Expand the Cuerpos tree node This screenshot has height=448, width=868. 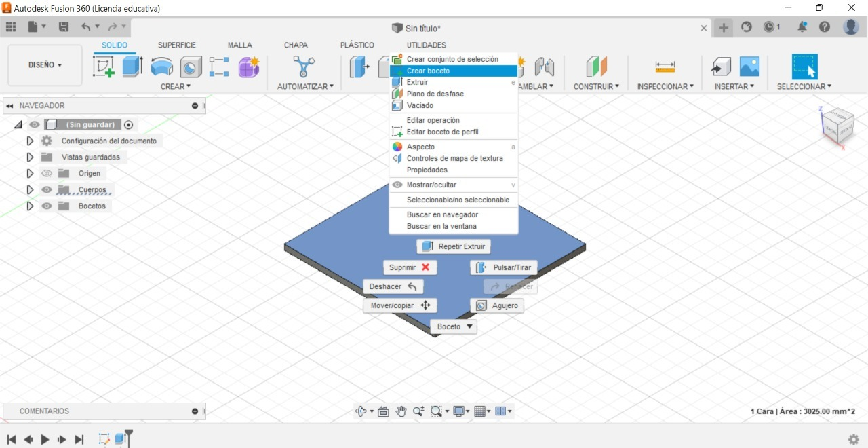pos(30,189)
